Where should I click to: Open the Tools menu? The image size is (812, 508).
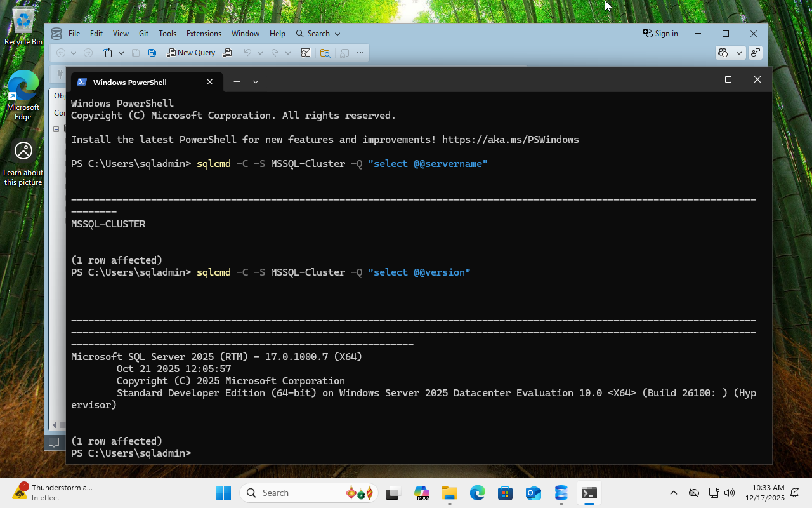point(167,34)
